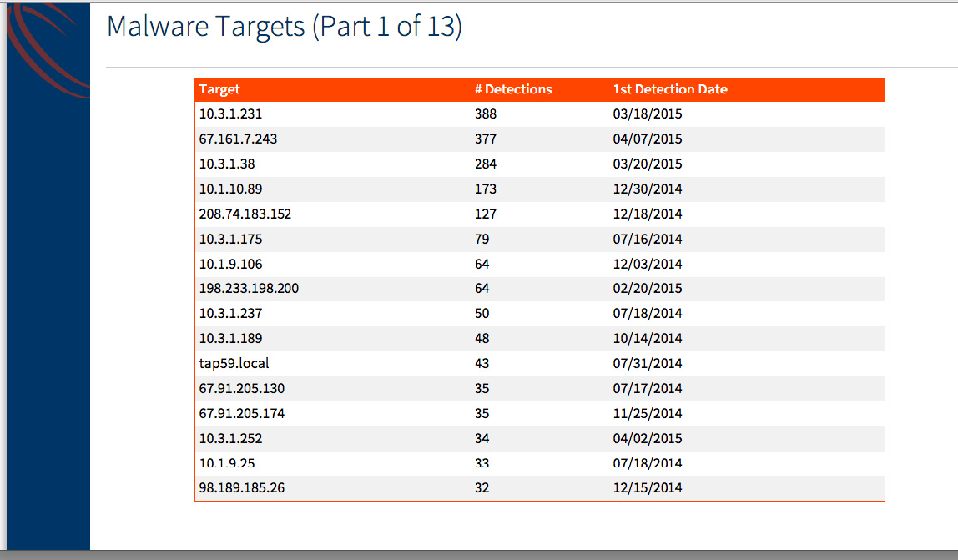Select target 10.3.1.252
The image size is (958, 560).
[230, 438]
